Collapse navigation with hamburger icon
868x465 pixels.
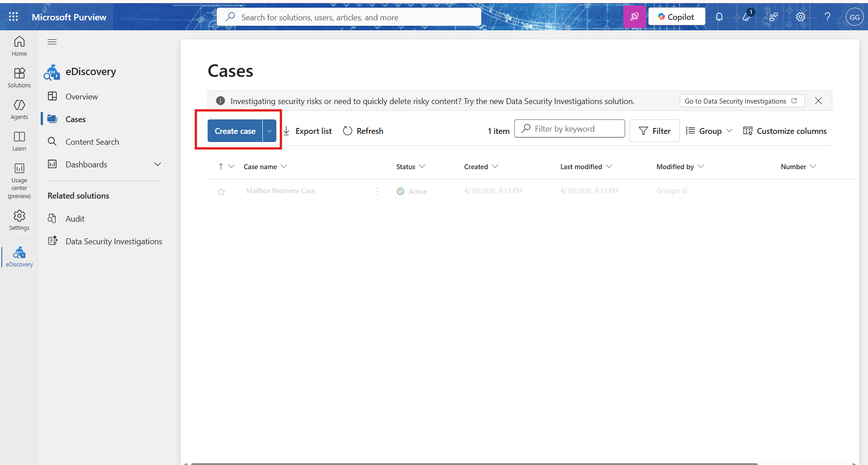click(x=52, y=42)
